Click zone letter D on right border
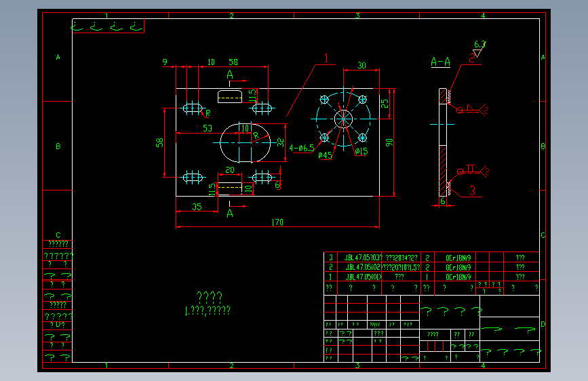This screenshot has height=381, width=588. (x=543, y=324)
